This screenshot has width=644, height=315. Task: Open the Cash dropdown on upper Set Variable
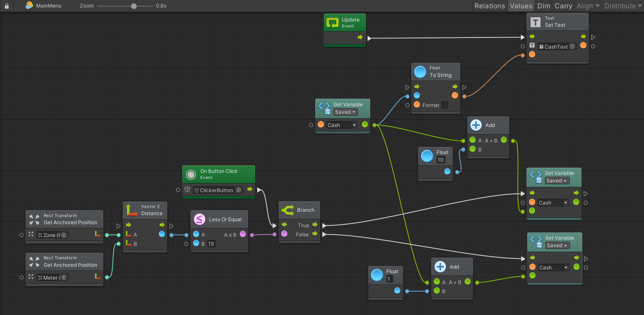tap(553, 203)
